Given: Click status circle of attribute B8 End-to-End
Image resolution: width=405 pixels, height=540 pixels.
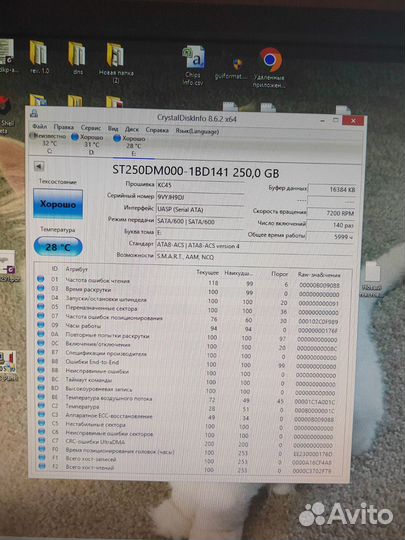Looking at the screenshot, I should (x=41, y=361).
